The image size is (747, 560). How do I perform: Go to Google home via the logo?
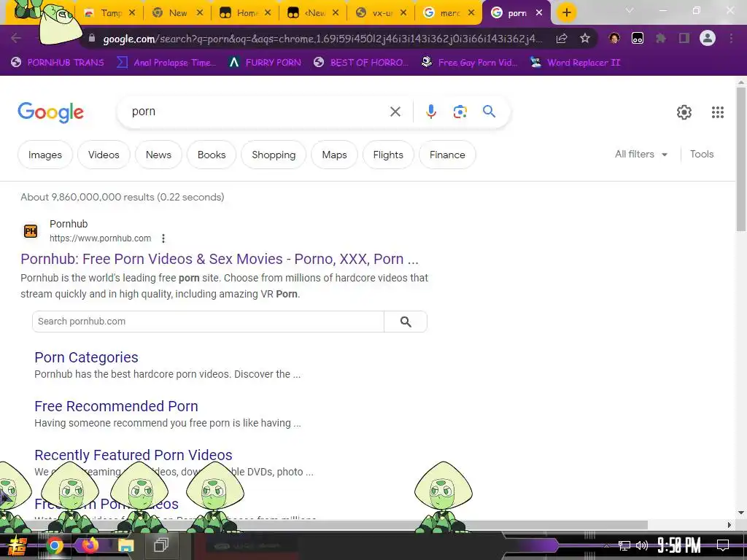click(50, 112)
